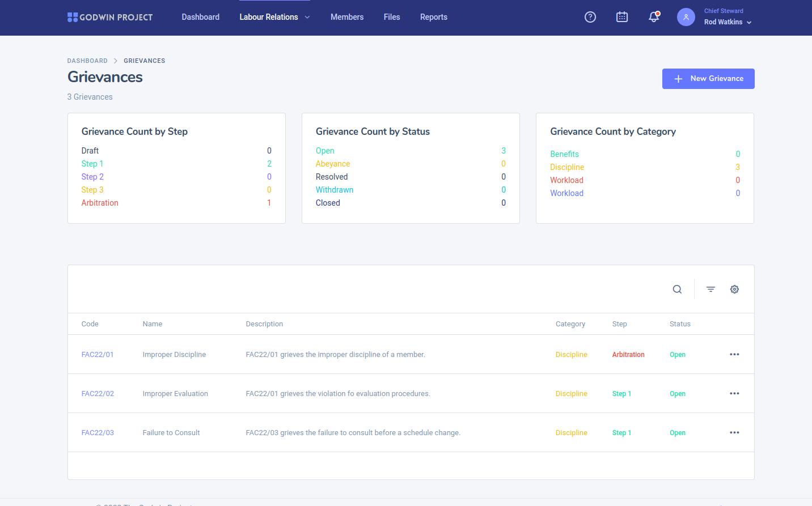Go to the Members menu item
Viewport: 812px width, 506px height.
click(347, 17)
